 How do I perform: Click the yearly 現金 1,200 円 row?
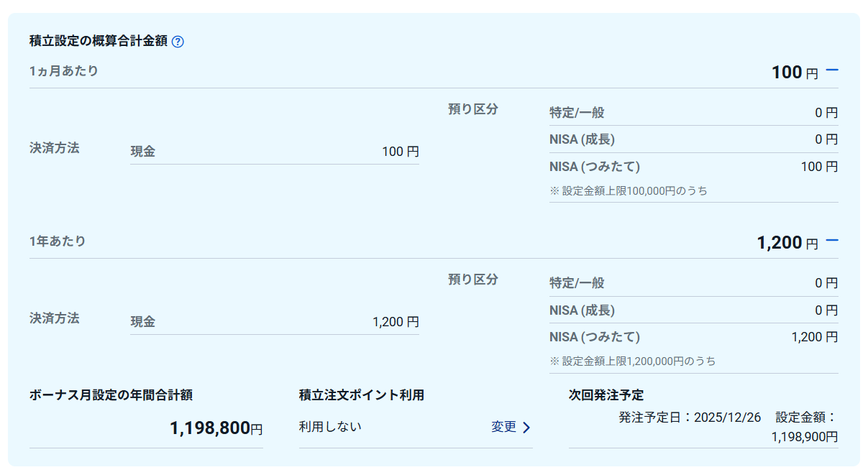point(274,322)
